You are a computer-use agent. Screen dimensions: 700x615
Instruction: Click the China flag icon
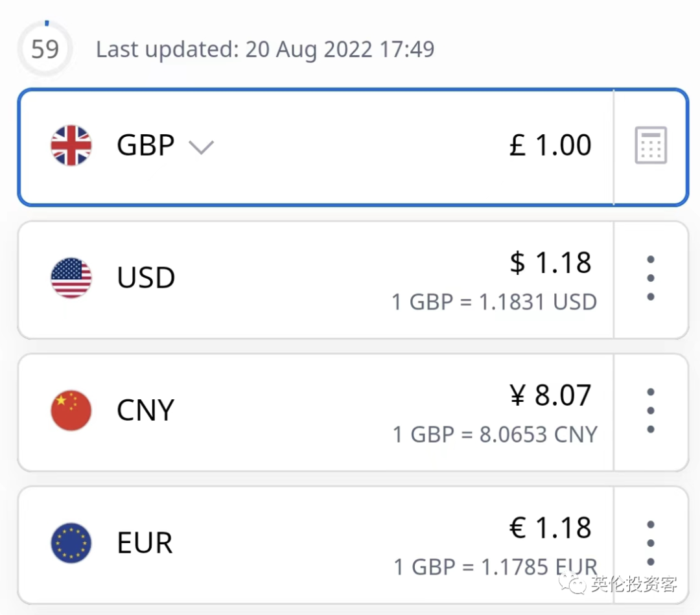pyautogui.click(x=71, y=410)
